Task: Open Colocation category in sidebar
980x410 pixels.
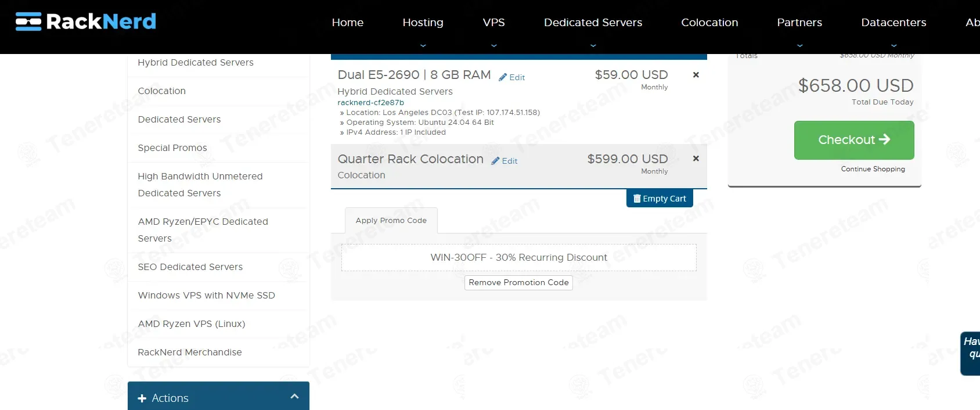Action: (218, 91)
